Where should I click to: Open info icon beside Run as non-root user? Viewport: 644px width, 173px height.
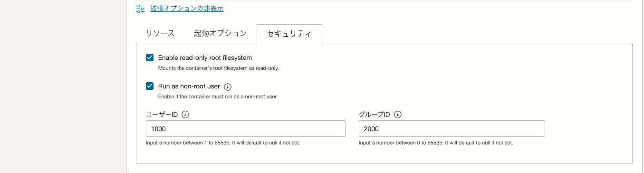tap(227, 86)
